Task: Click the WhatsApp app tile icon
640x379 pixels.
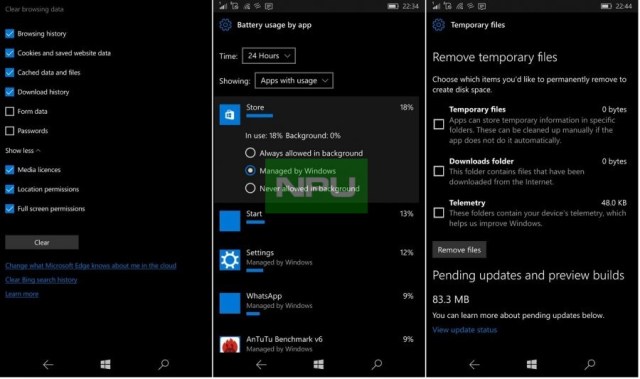Action: [230, 303]
